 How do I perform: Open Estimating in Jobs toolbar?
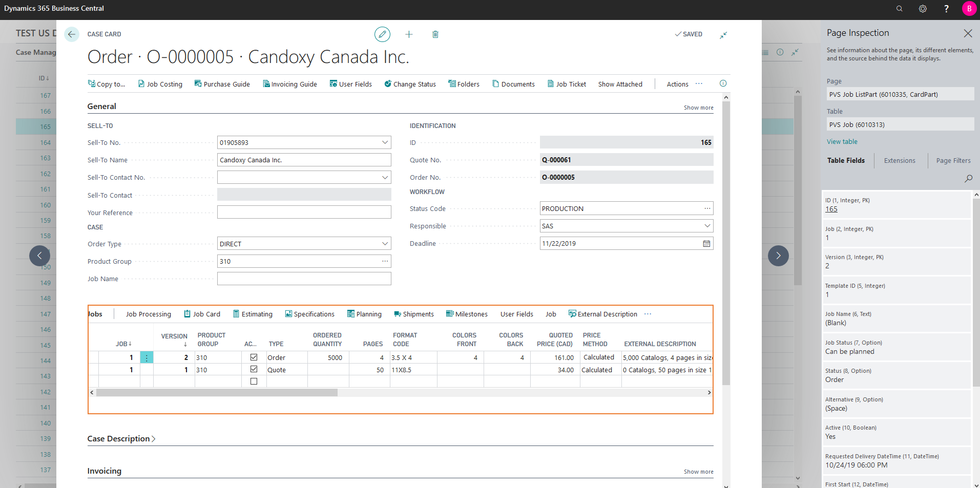click(x=253, y=314)
